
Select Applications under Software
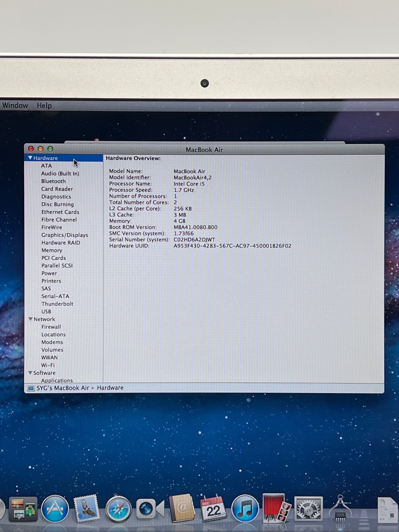[57, 380]
